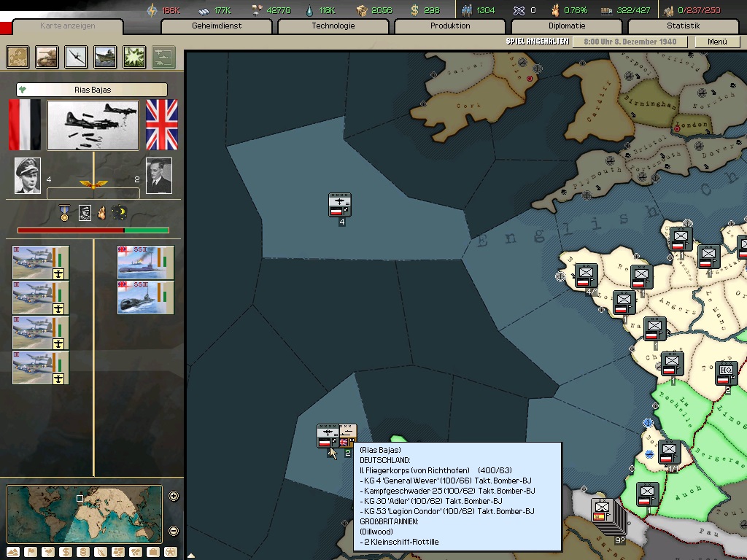Screen dimensions: 747x560
Task: Open the Technologie tab
Action: tap(333, 26)
